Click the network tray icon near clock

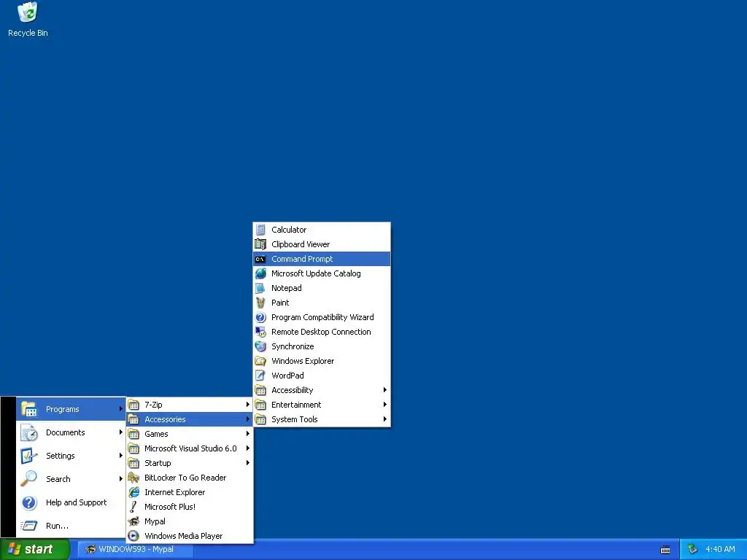pyautogui.click(x=693, y=550)
